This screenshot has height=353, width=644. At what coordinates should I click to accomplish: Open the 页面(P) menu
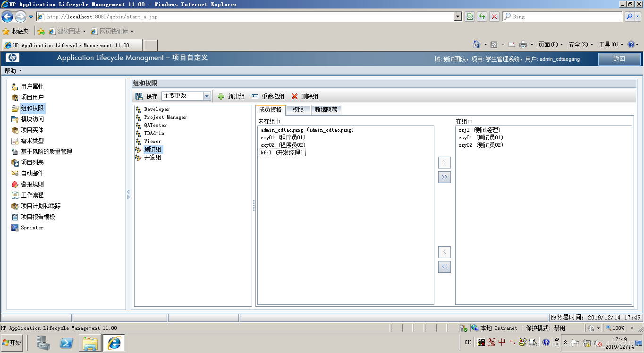[551, 44]
